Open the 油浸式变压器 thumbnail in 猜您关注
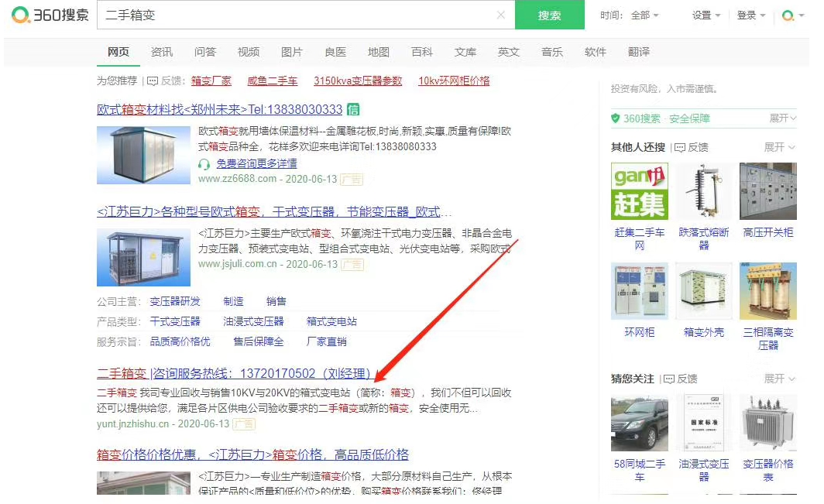 pyautogui.click(x=704, y=423)
